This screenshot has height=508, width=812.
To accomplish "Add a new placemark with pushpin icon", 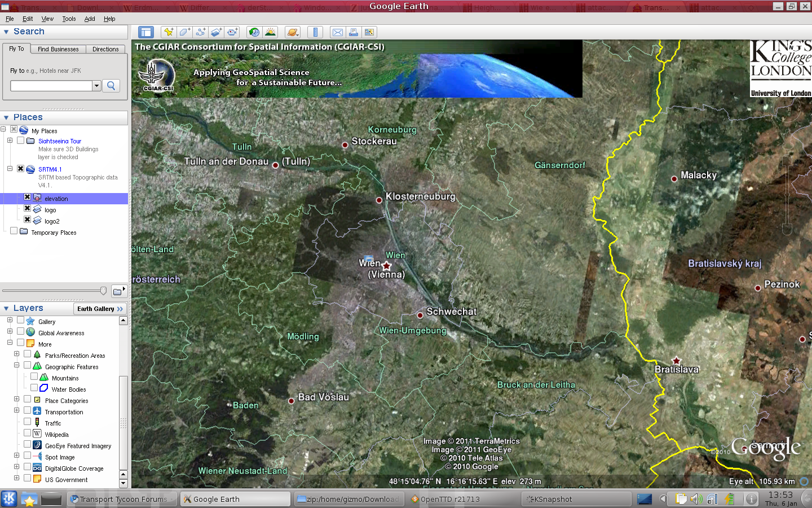I will tap(168, 32).
